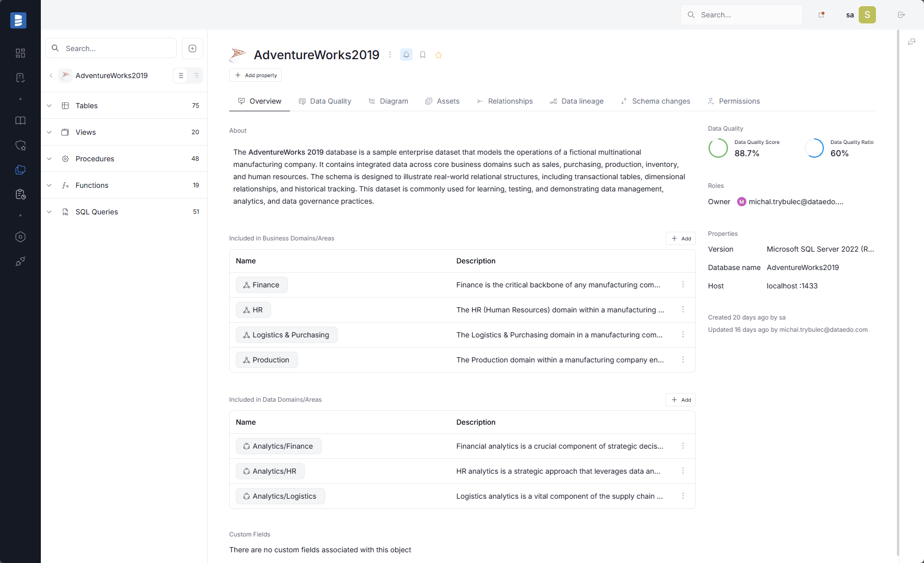
Task: Open the Analytics/HR data domain tag
Action: coord(270,471)
